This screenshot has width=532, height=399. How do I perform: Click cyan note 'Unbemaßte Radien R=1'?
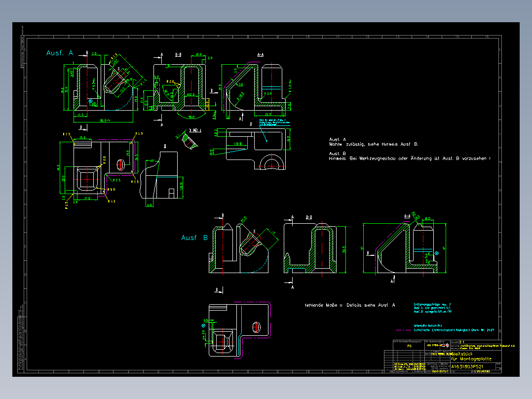[427, 325]
